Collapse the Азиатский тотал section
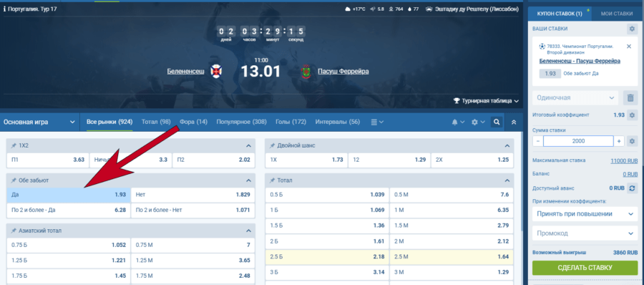Viewport: 644px width, 285px height. point(248,231)
